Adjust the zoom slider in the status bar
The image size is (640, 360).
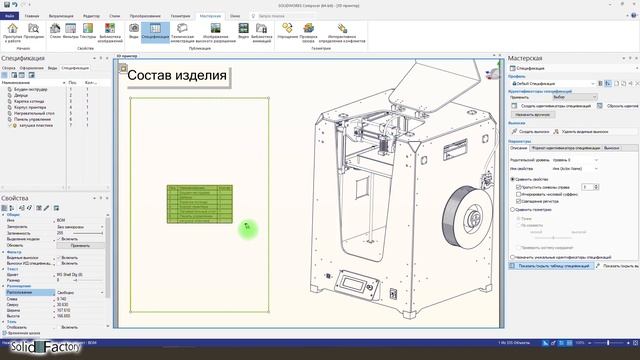pyautogui.click(x=608, y=343)
